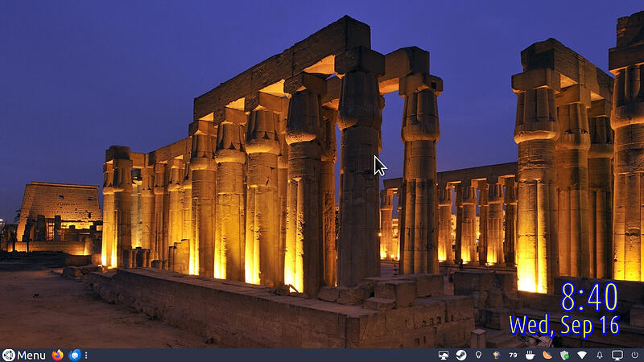Launch Firefox from the panel

57,355
